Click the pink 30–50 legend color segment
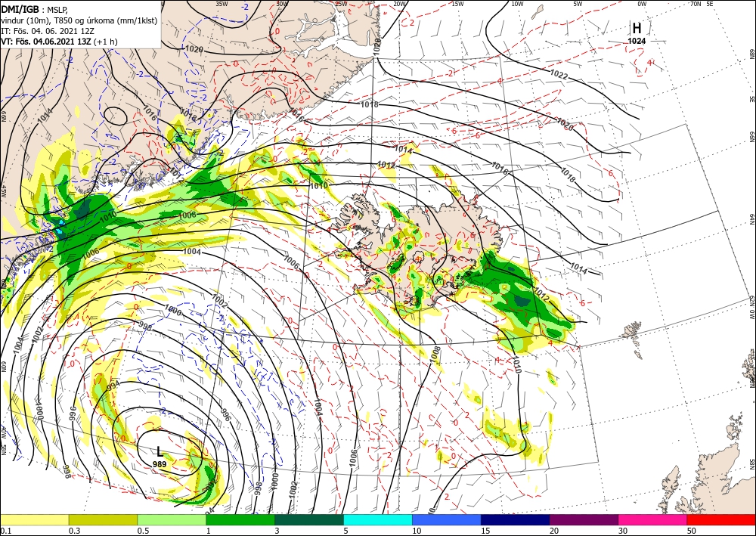 pos(653,520)
